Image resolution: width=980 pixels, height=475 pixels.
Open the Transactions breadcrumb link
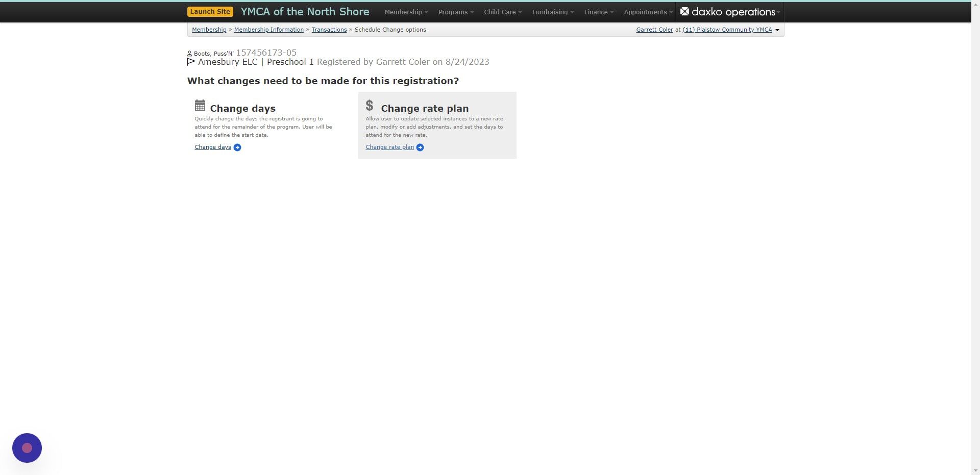tap(329, 30)
